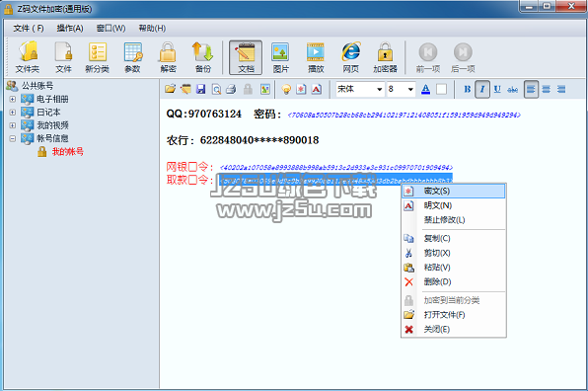The image size is (588, 391).
Task: Launch the 加密器 (encryptor) tool
Action: (385, 57)
